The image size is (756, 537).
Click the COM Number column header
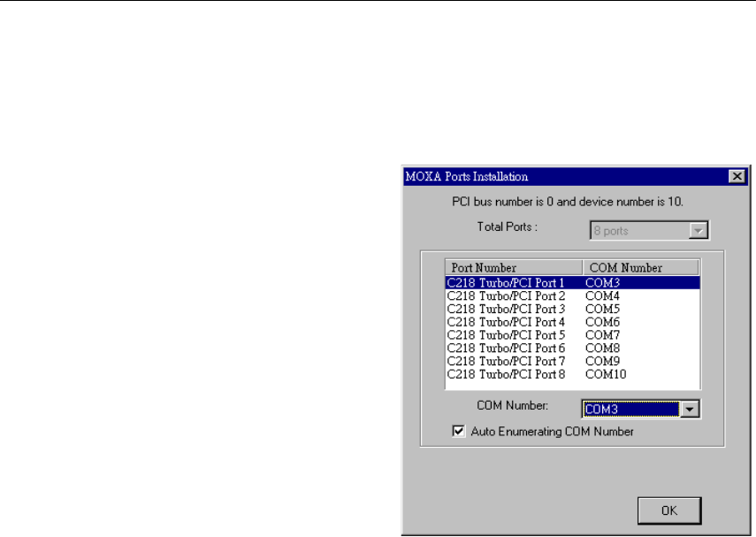641,268
